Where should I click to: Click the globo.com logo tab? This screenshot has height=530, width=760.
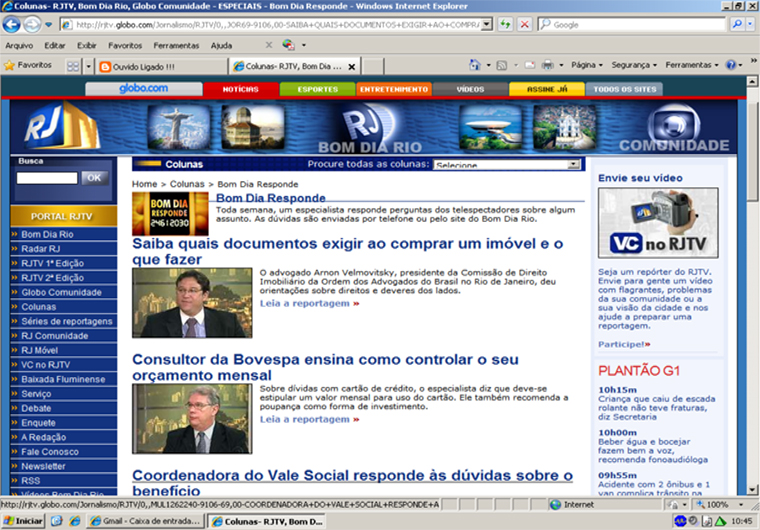pos(144,89)
